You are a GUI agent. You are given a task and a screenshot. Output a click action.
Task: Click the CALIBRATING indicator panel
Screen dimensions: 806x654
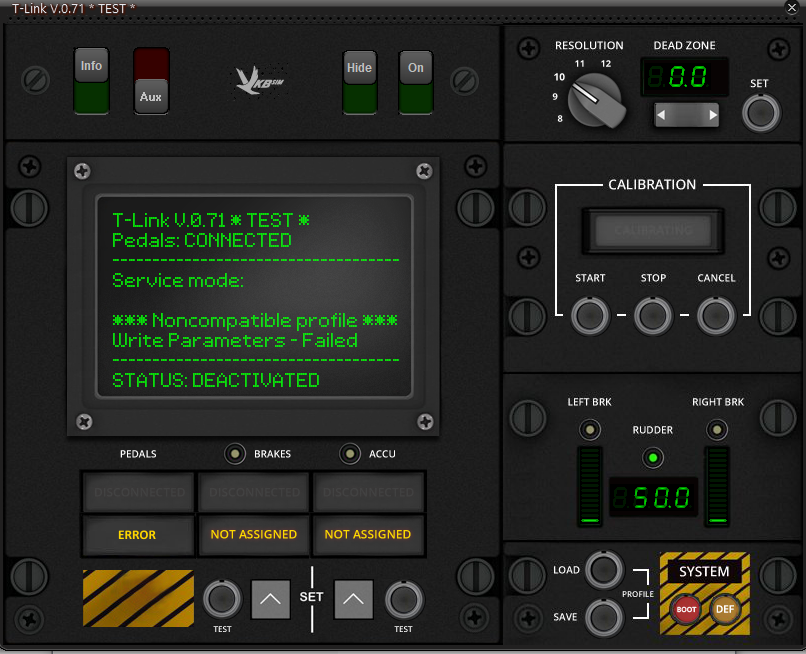click(653, 230)
